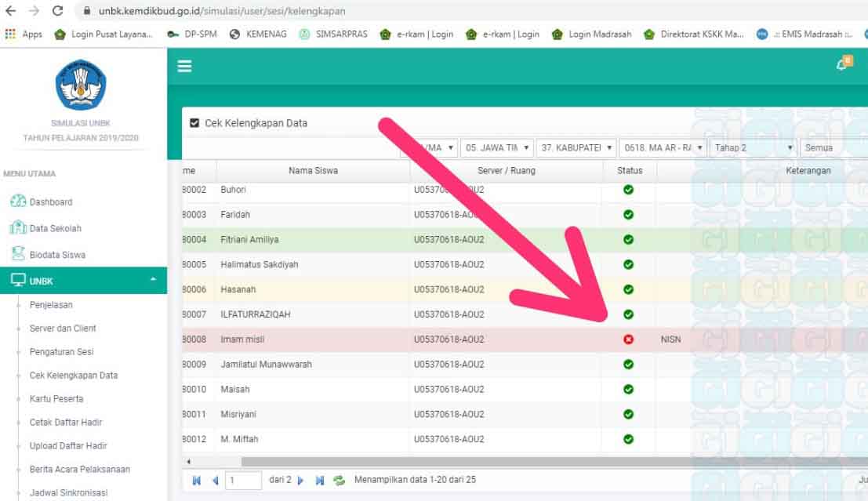868x501 pixels.
Task: Click the hamburger menu icon on teal header
Action: [183, 66]
